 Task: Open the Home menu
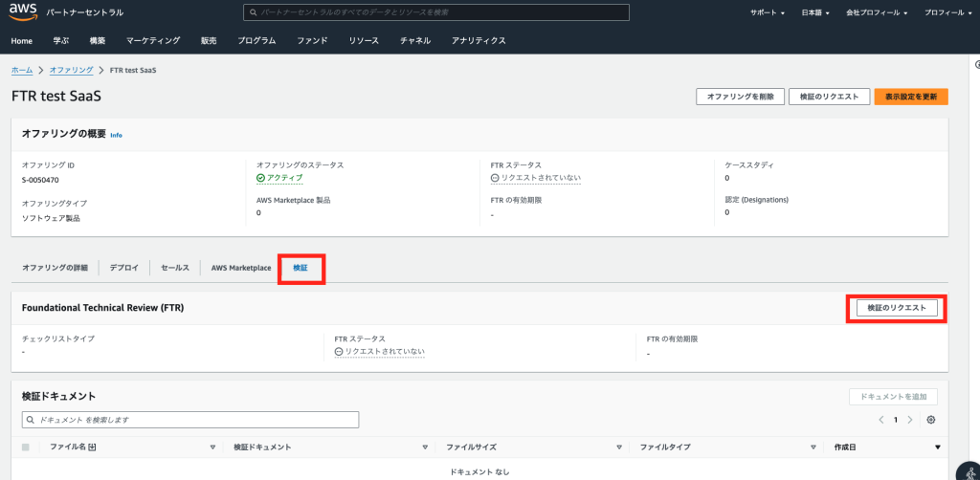tap(22, 40)
